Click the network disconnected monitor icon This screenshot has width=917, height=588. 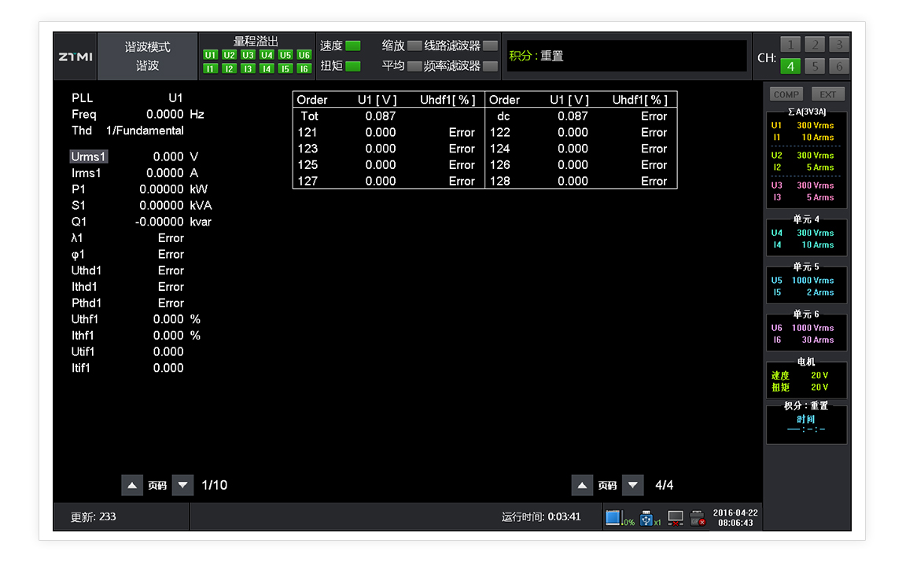(x=676, y=518)
